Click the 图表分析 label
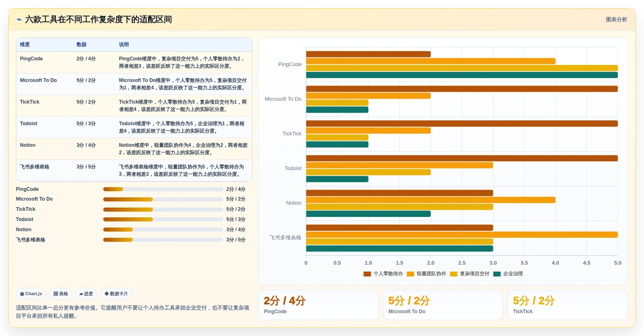Screen dimensions: 644x336 pyautogui.click(x=616, y=20)
